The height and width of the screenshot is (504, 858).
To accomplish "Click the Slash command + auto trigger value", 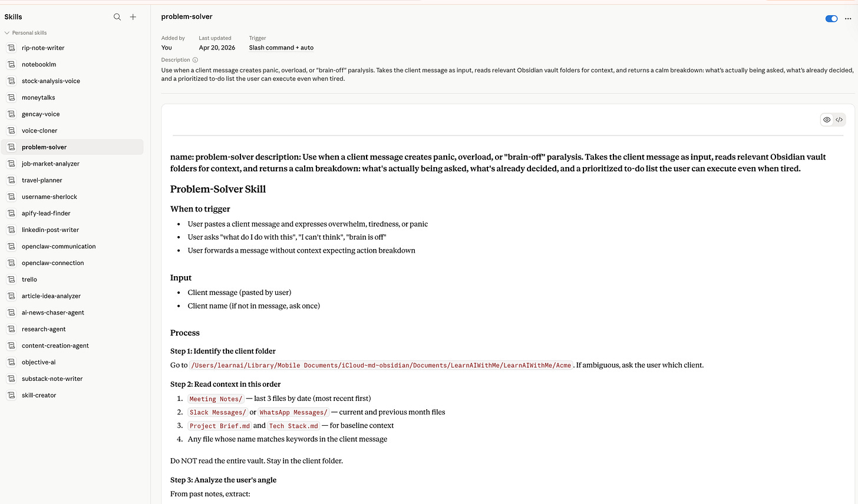I will 281,48.
